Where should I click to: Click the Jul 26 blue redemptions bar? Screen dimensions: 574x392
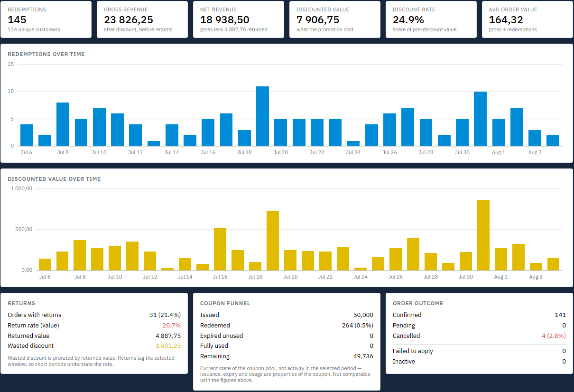coord(389,130)
